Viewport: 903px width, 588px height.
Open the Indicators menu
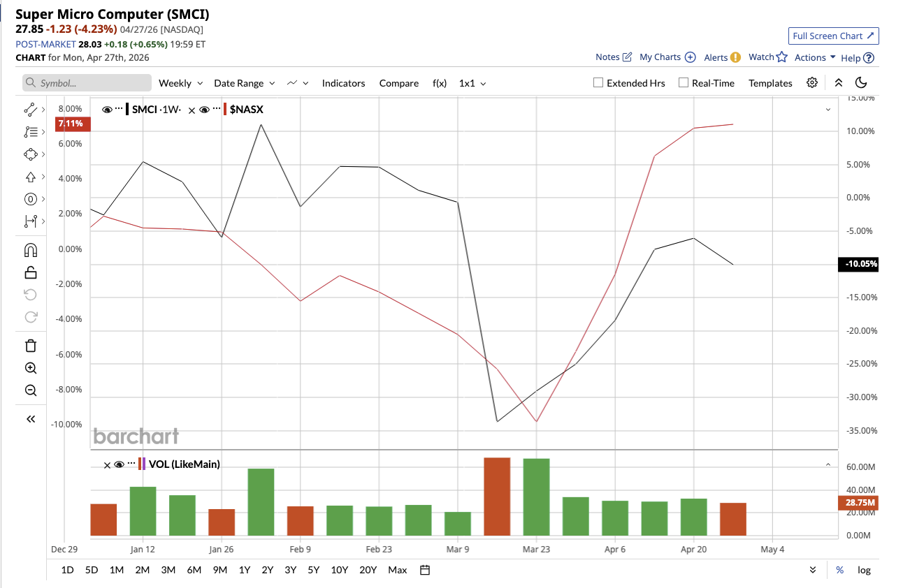pos(343,83)
